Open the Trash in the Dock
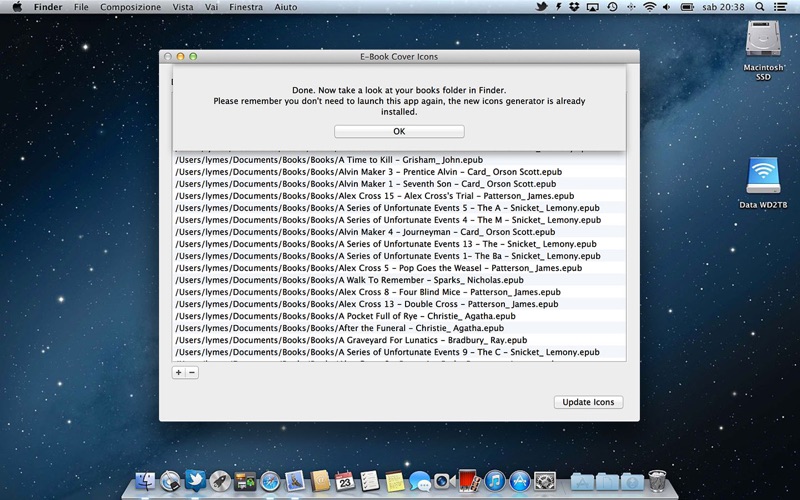800x500 pixels. click(x=657, y=481)
